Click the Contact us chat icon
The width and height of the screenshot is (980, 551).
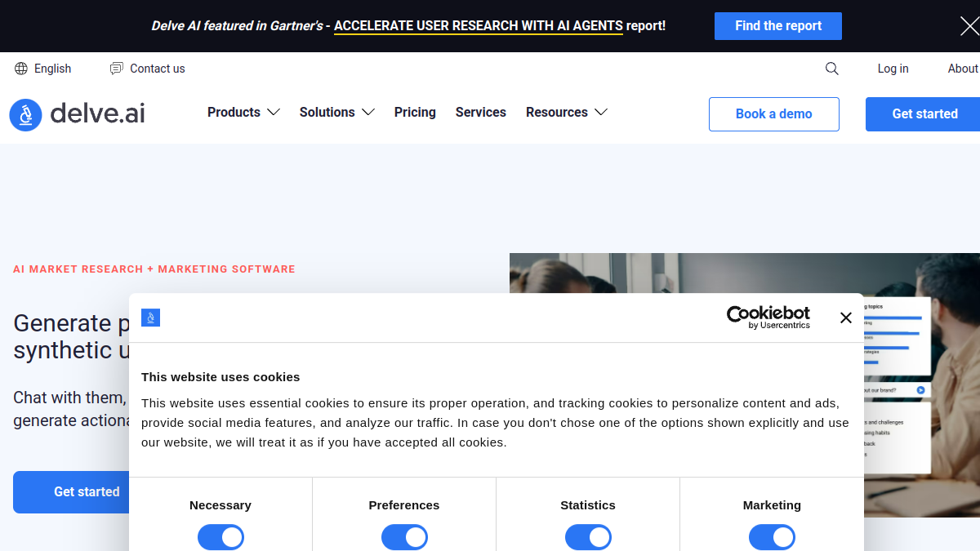tap(117, 69)
